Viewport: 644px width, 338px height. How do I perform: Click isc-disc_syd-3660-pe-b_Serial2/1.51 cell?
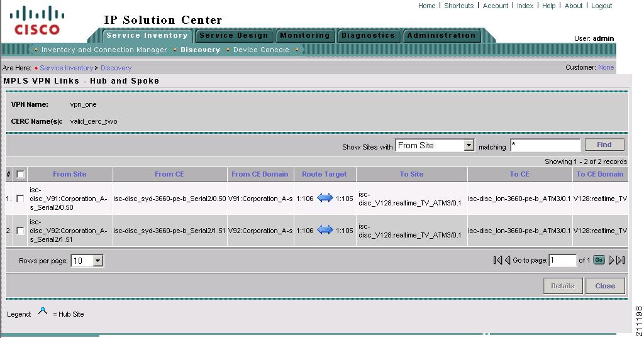tap(170, 231)
